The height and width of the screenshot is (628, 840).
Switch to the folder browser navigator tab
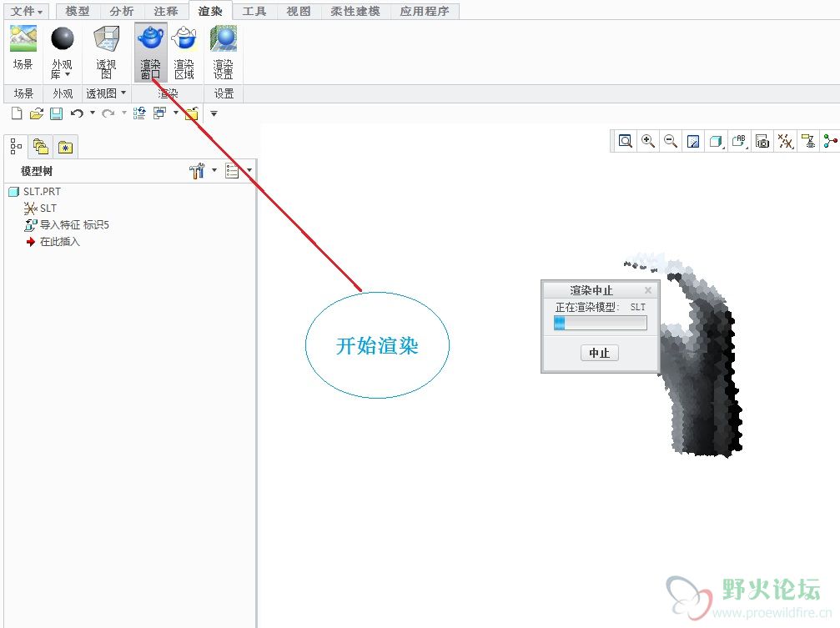pyautogui.click(x=41, y=146)
